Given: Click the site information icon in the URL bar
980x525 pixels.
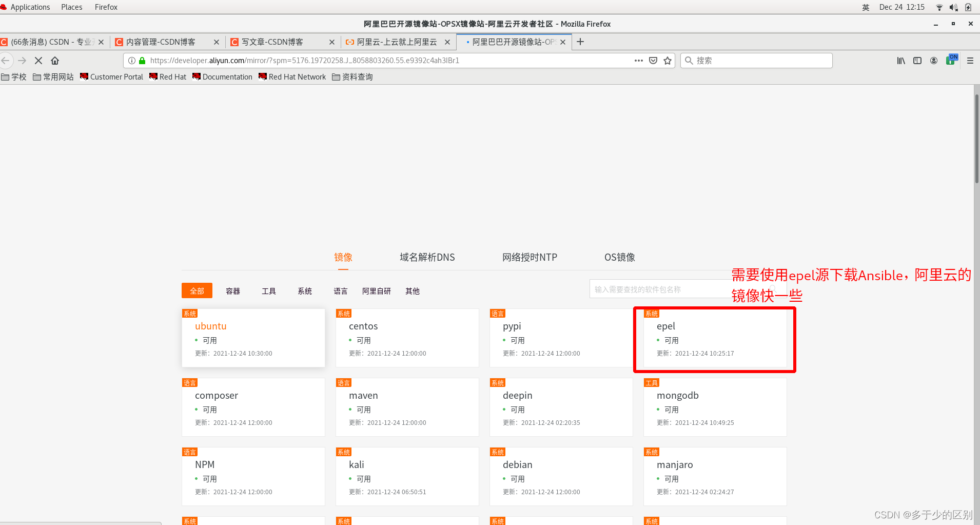Looking at the screenshot, I should pyautogui.click(x=132, y=61).
